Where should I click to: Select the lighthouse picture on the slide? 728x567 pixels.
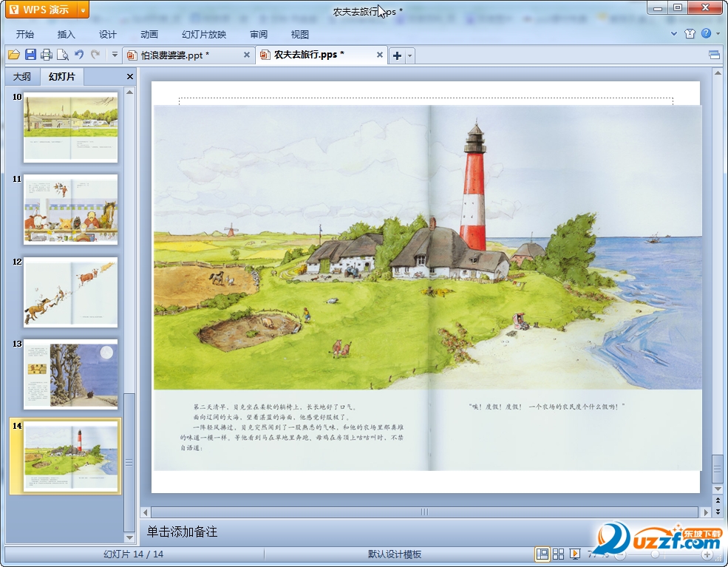[428, 288]
